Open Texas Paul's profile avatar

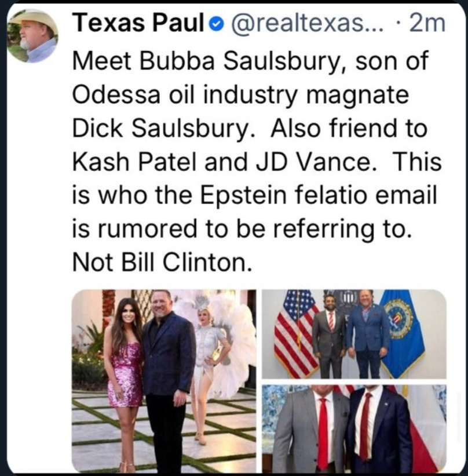(32, 35)
